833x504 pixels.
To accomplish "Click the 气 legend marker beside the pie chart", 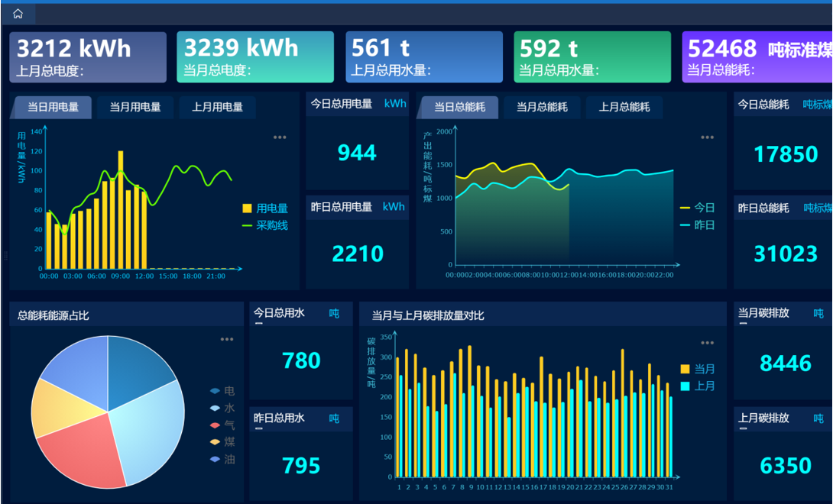I will pos(216,425).
